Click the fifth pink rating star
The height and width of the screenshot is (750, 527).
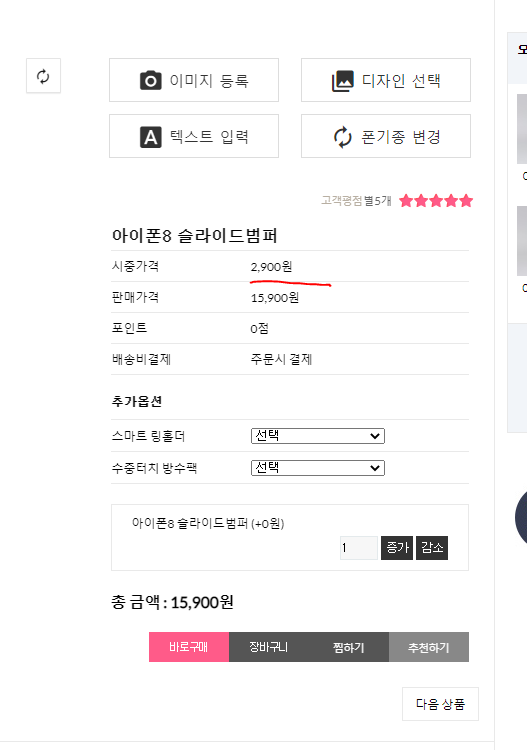[x=466, y=200]
